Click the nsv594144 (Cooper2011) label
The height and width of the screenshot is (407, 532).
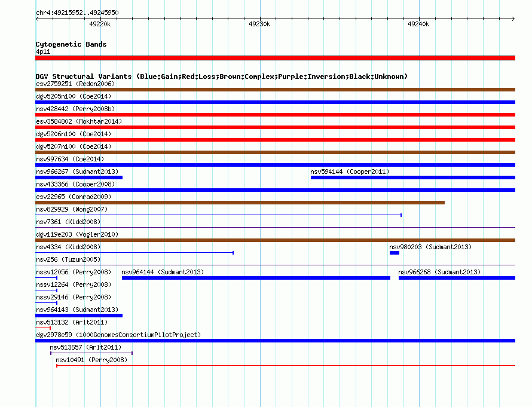pyautogui.click(x=350, y=172)
